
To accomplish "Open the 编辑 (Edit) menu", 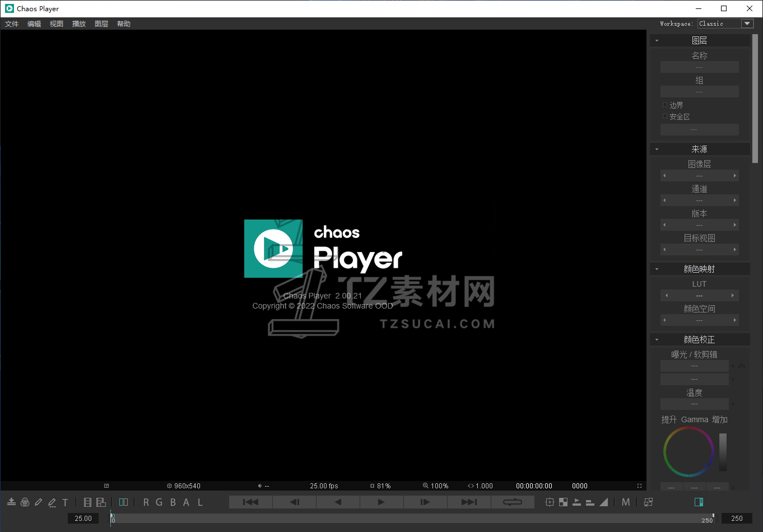I will (34, 24).
